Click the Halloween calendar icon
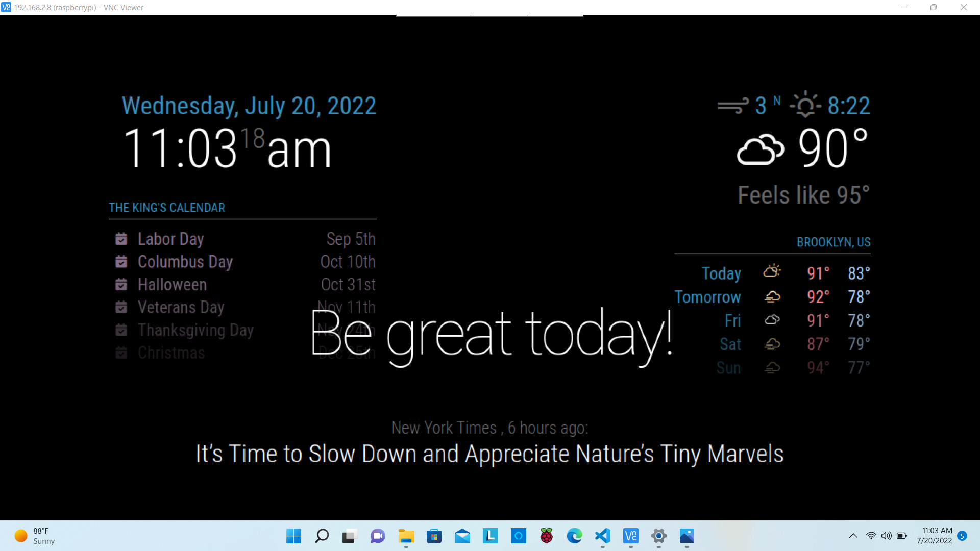 [121, 284]
